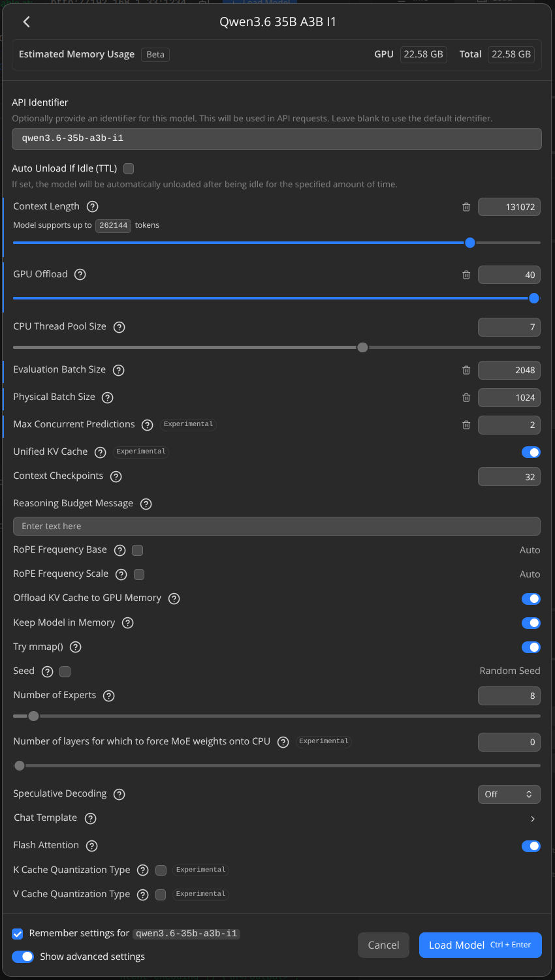This screenshot has width=555, height=980.
Task: Expand Chat Template with right chevron
Action: pos(533,819)
